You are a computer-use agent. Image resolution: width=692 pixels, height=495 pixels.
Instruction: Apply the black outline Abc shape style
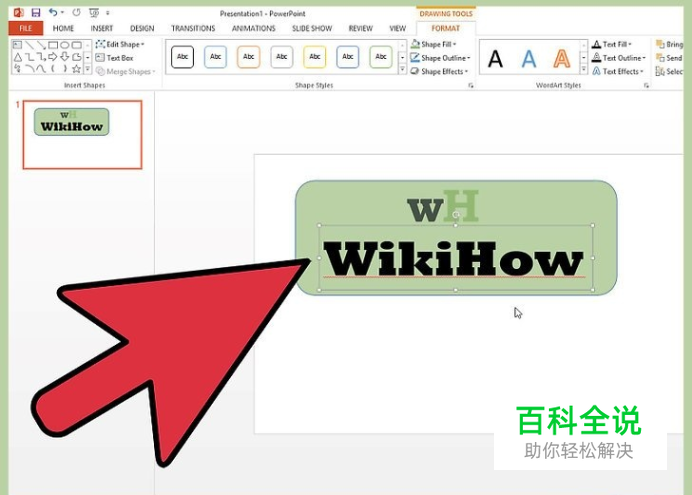coord(182,57)
